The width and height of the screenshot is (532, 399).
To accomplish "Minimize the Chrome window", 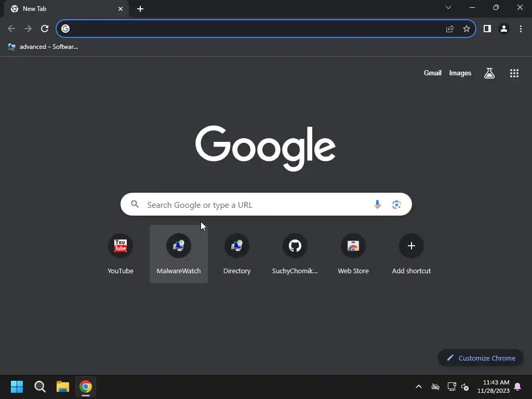I will (472, 7).
